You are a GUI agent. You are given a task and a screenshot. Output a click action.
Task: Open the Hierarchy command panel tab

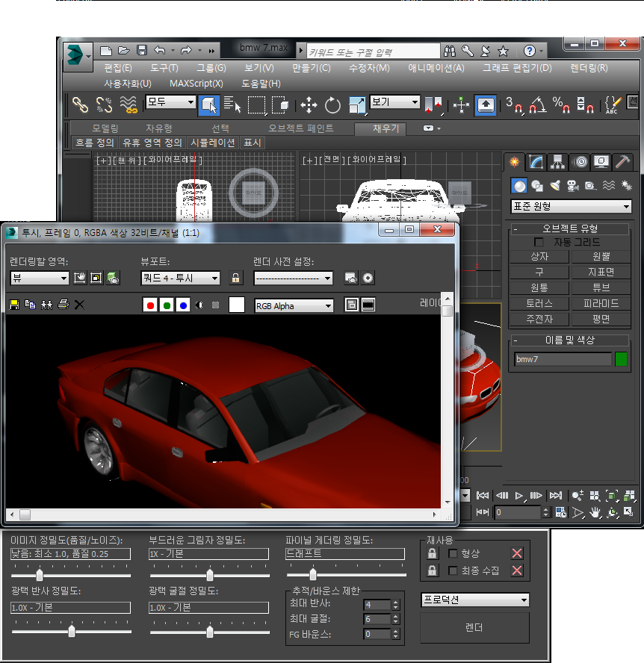click(557, 162)
